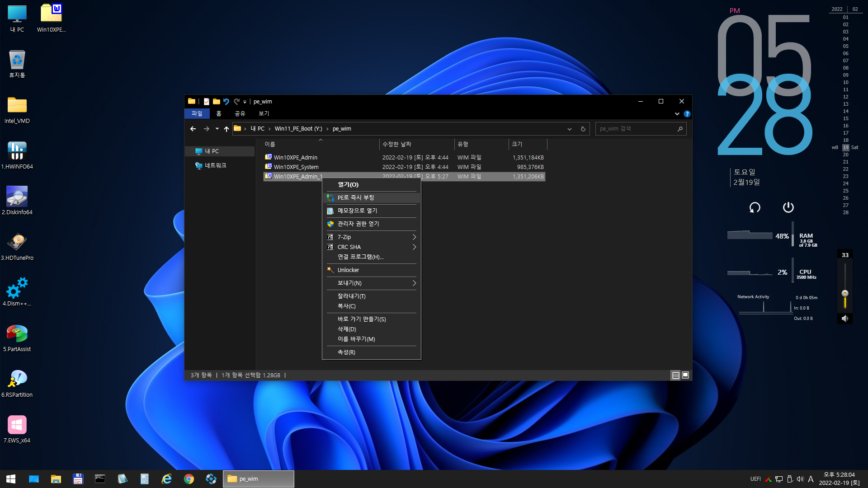Viewport: 868px width, 488px height.
Task: Open the command prompt taskbar icon
Action: [100, 479]
